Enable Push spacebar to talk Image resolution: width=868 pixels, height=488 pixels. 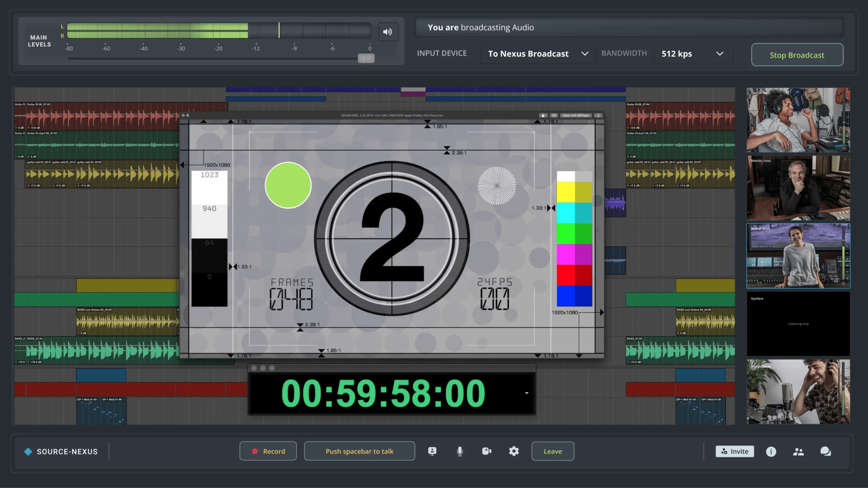pos(359,451)
